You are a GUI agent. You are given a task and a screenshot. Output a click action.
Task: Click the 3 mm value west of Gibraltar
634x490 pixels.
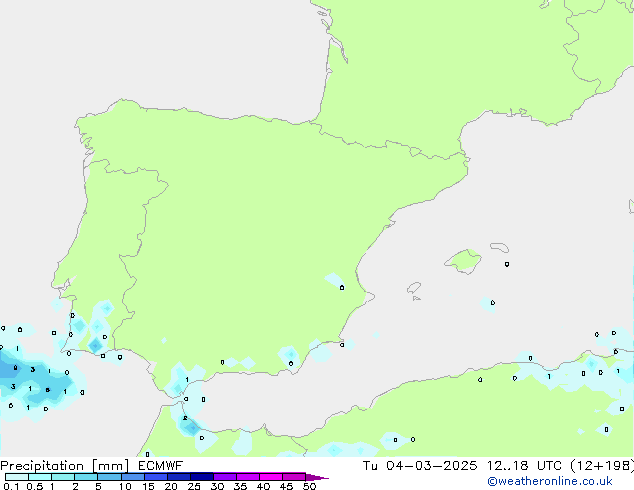coord(33,370)
